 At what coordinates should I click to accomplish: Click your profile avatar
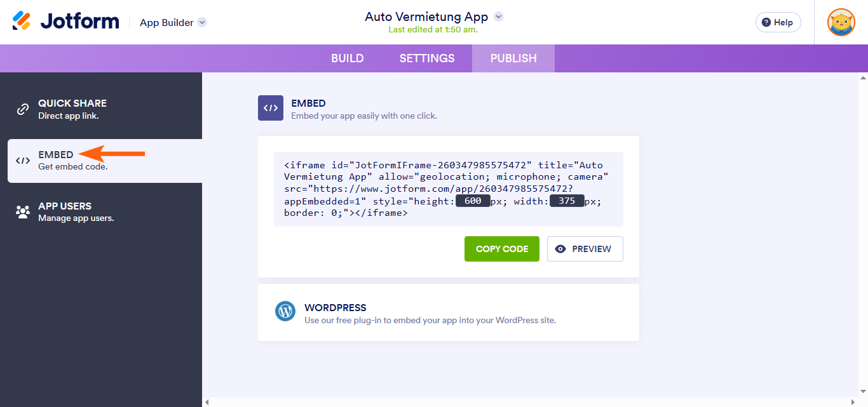click(841, 22)
